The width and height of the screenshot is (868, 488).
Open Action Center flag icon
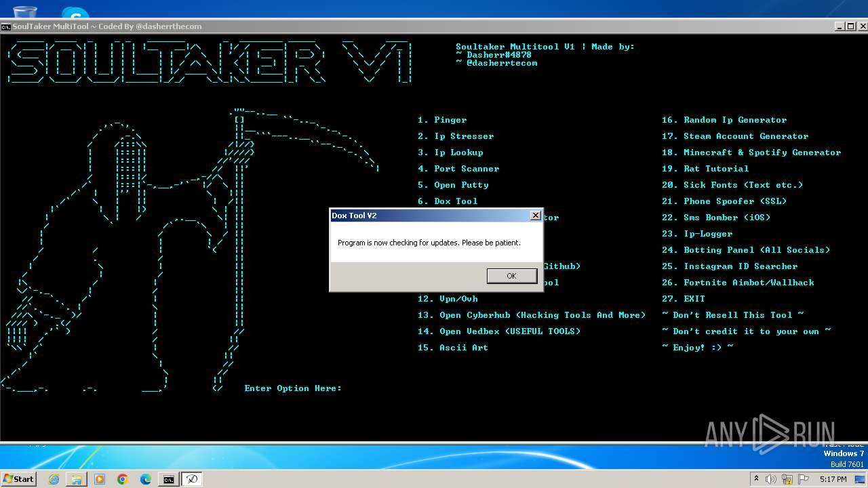[804, 479]
